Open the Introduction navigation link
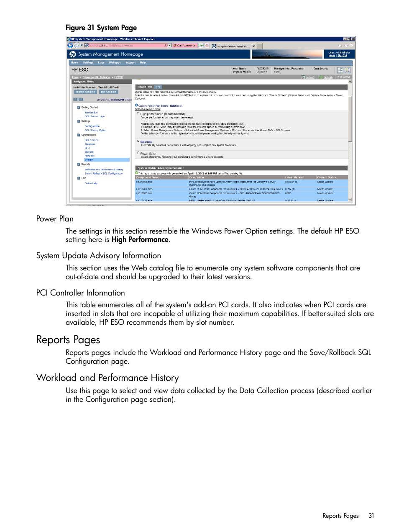This screenshot has width=399, height=532. (x=91, y=113)
